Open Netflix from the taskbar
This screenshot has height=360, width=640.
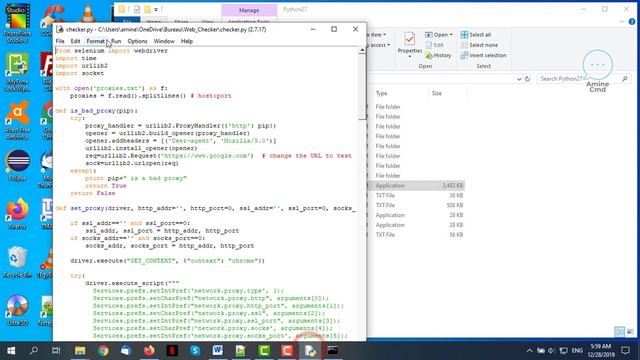(172, 351)
